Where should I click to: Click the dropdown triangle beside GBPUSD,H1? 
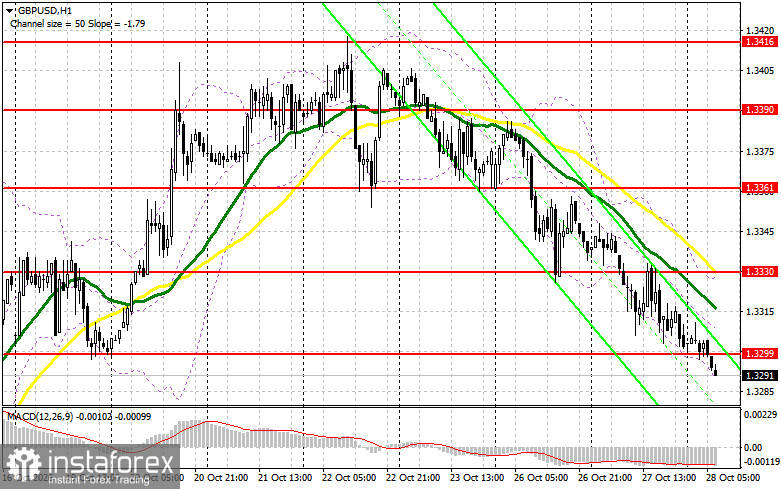tap(9, 10)
